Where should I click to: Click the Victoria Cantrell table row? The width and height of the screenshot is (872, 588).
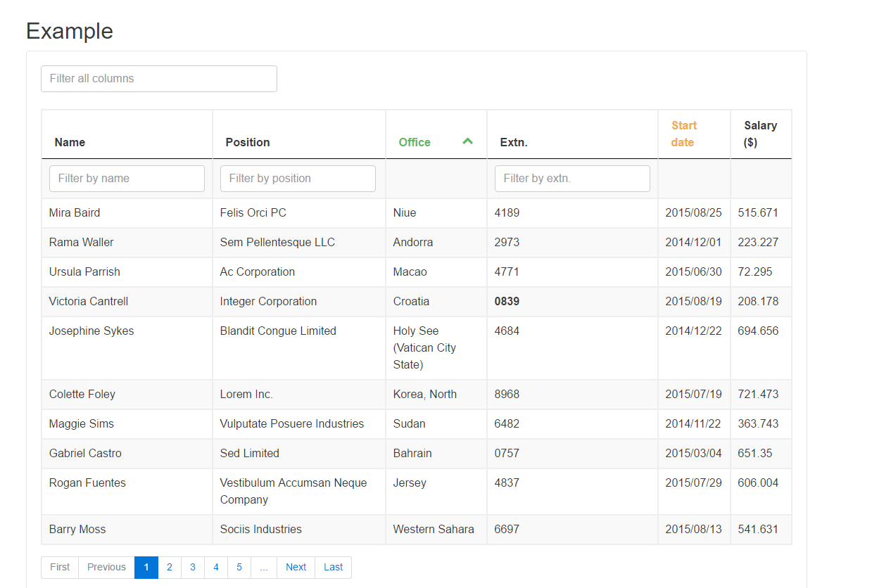89,302
